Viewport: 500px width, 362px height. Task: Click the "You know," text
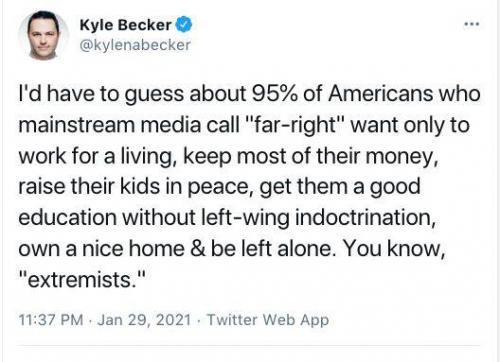tap(394, 249)
